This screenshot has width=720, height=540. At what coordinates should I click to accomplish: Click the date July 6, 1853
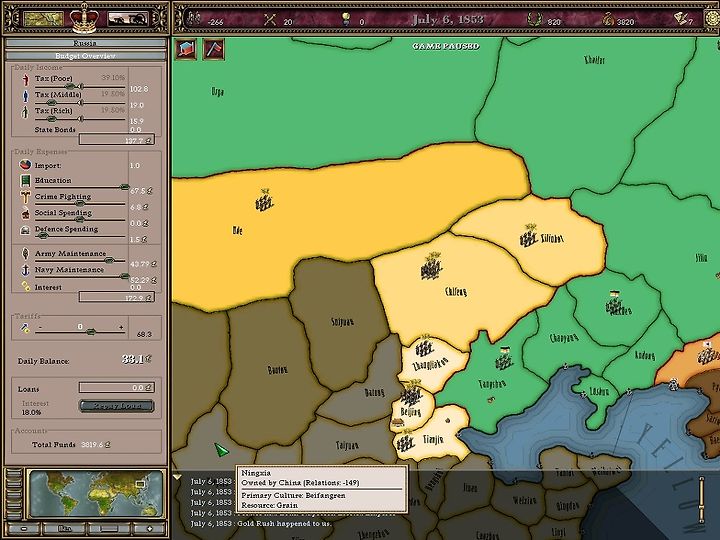click(448, 19)
